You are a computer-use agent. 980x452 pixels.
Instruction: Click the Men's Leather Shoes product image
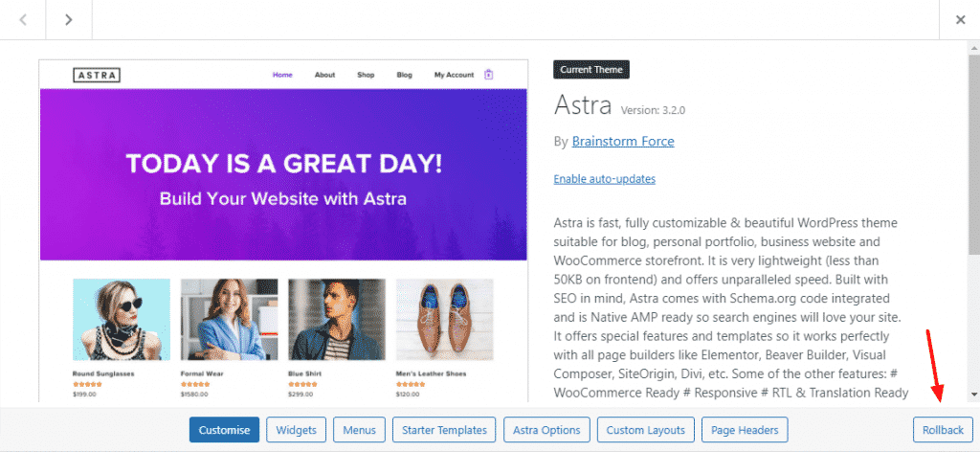[x=444, y=320]
